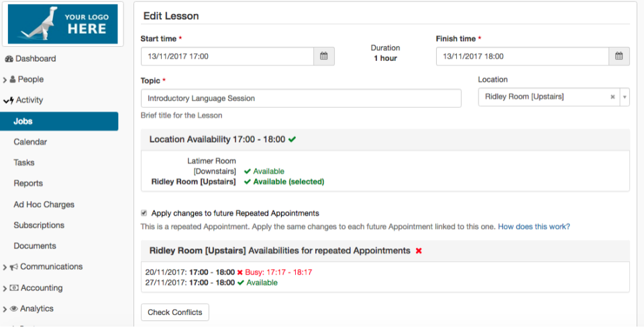
Task: Open Calendar in the sidebar
Action: 30,142
